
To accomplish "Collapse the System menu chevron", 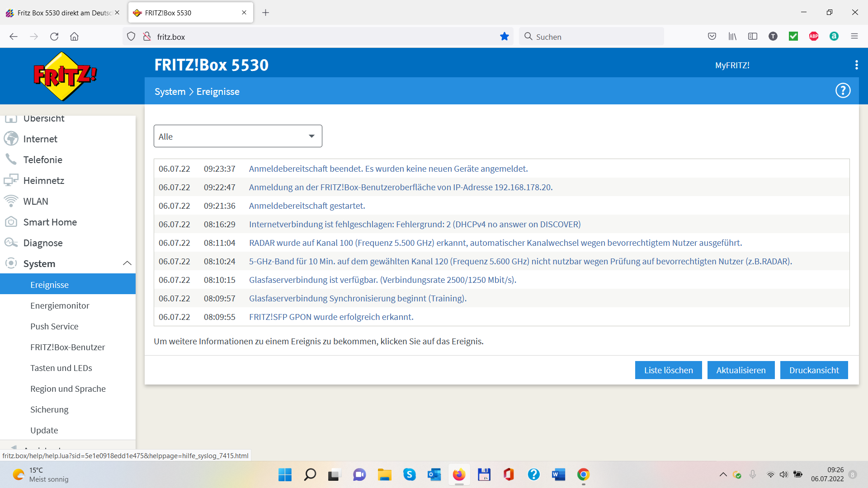I will coord(127,263).
